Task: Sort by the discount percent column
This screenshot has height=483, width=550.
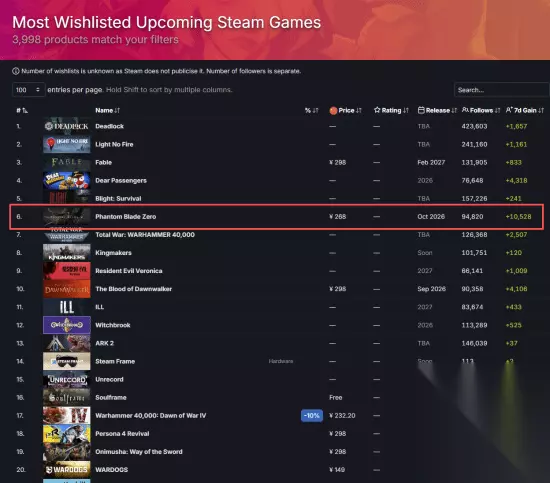Action: coord(311,110)
